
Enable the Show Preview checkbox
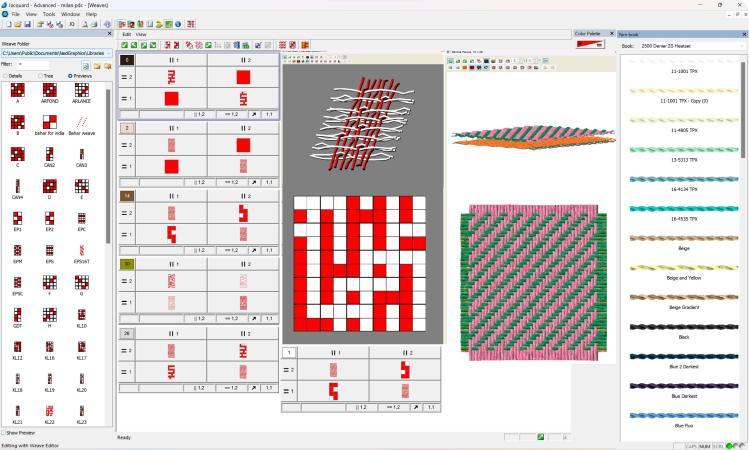(5, 433)
